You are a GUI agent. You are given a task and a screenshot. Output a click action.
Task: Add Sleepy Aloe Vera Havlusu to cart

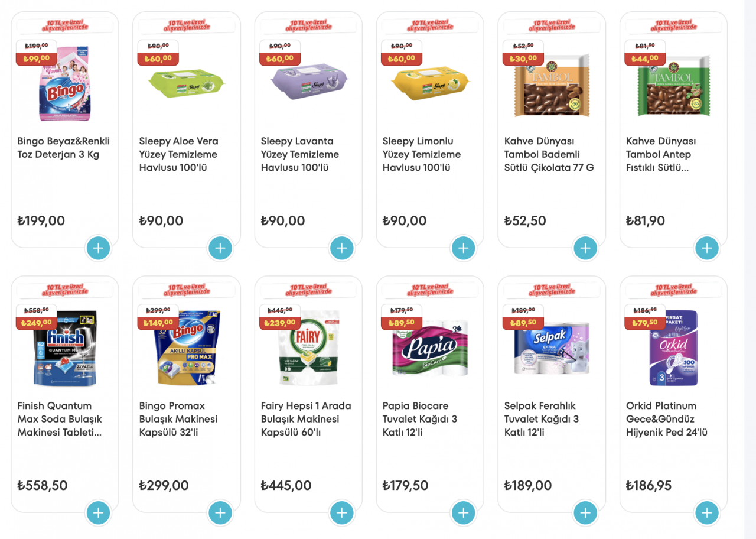point(220,248)
